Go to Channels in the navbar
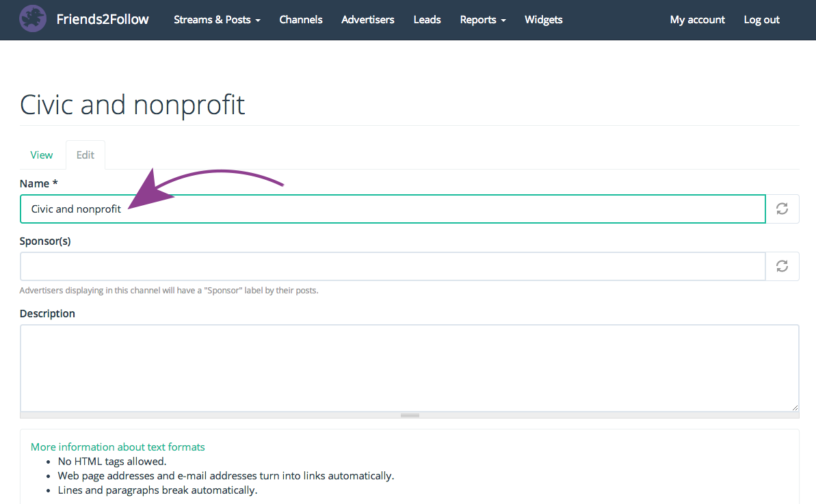This screenshot has height=504, width=816. point(301,20)
